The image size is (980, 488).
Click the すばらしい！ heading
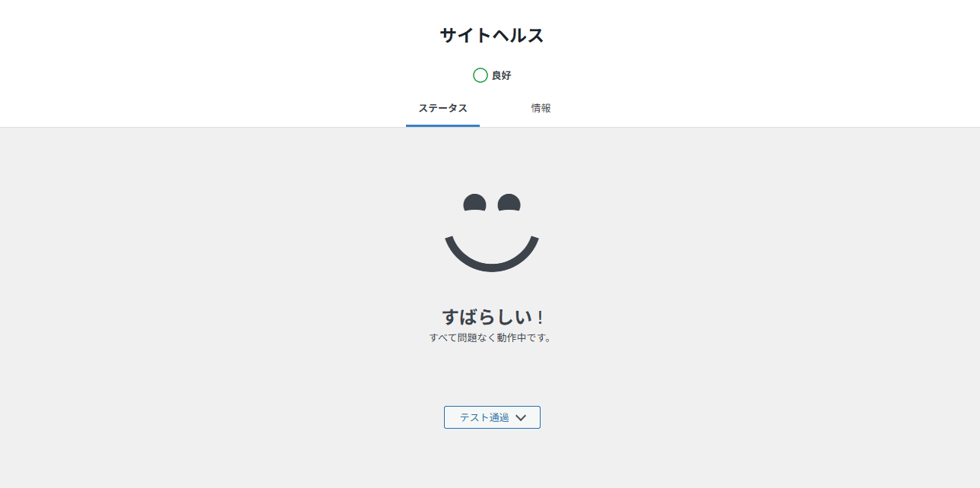(x=492, y=317)
